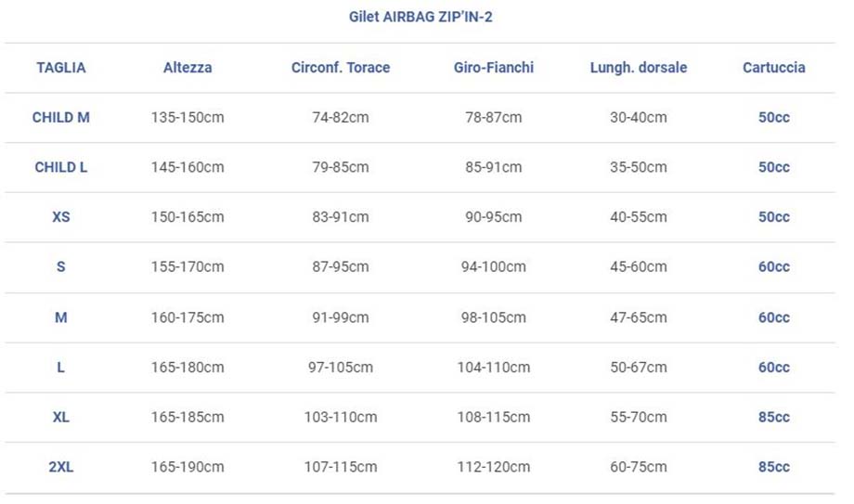Click the Giro-Fianchi column header
The width and height of the screenshot is (854, 504).
(494, 68)
